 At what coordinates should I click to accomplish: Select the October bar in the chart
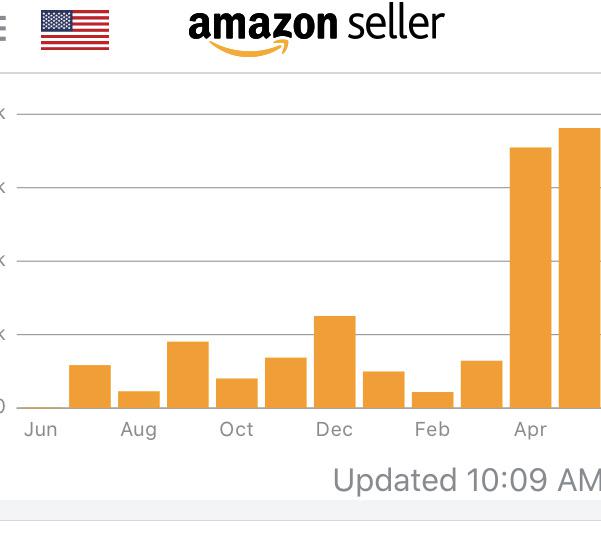pyautogui.click(x=237, y=393)
